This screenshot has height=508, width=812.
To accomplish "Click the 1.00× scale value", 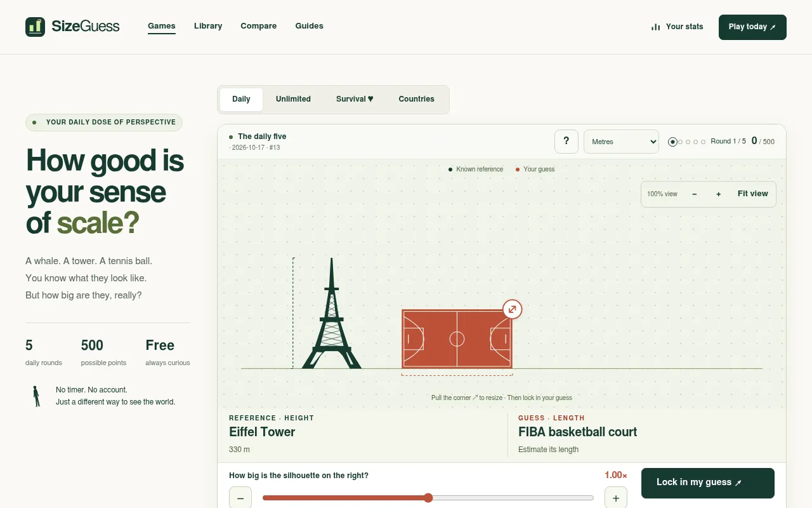I will coord(616,476).
